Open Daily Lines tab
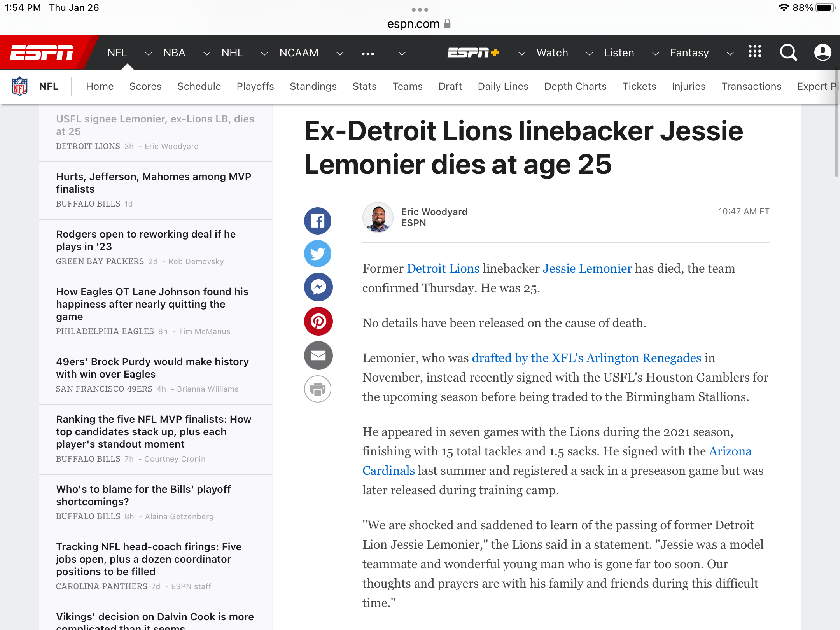The width and height of the screenshot is (840, 630). pyautogui.click(x=503, y=86)
